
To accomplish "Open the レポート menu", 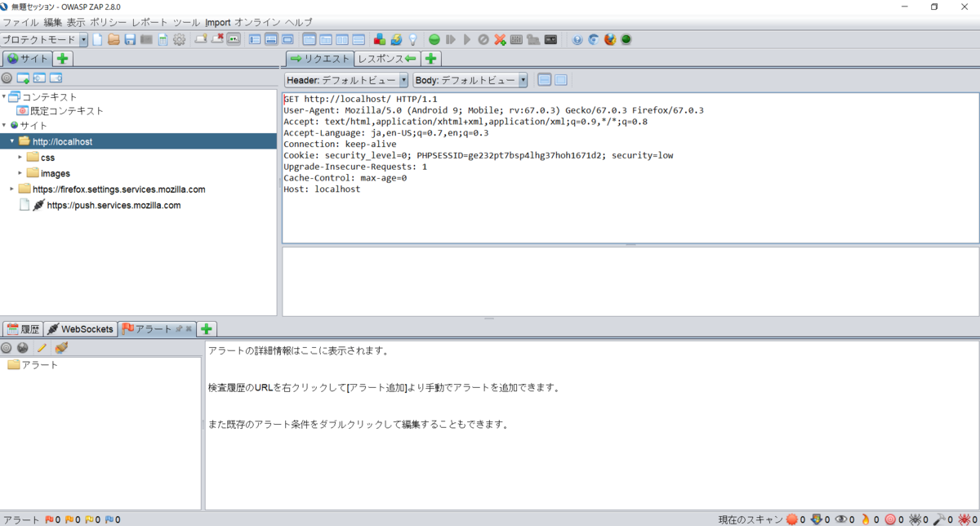I will pos(150,22).
